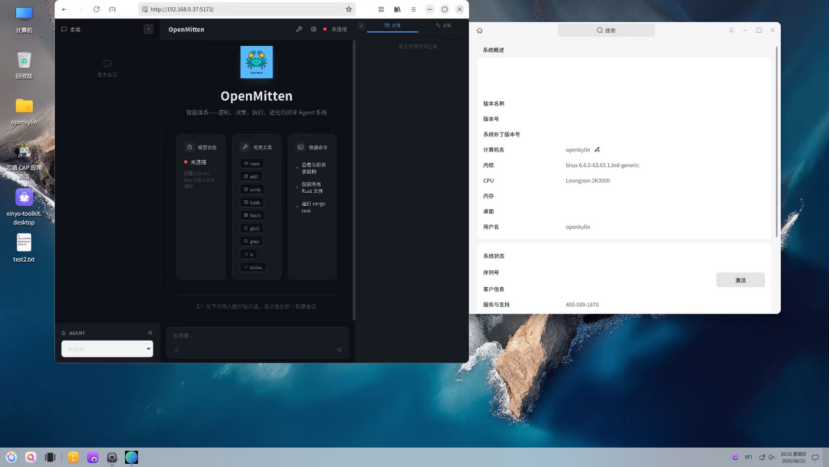The height and width of the screenshot is (467, 830).
Task: Collapse the right side panel chevron
Action: point(361,25)
